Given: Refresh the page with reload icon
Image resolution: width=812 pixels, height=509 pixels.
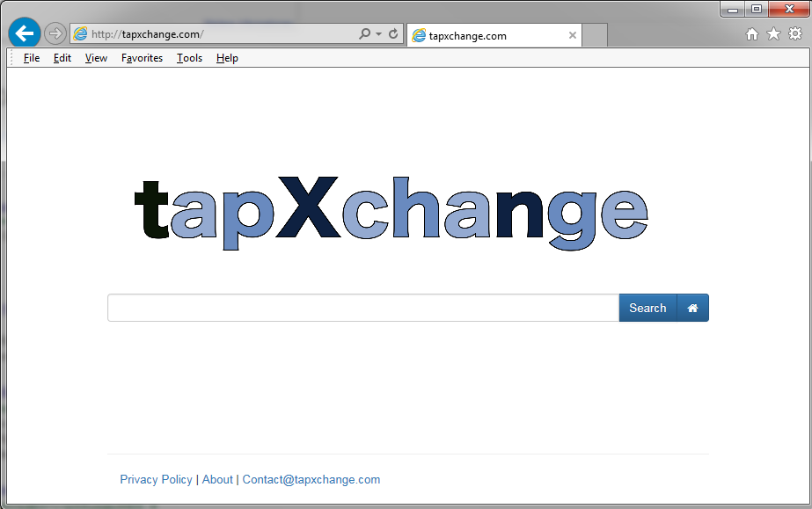Looking at the screenshot, I should [x=393, y=33].
